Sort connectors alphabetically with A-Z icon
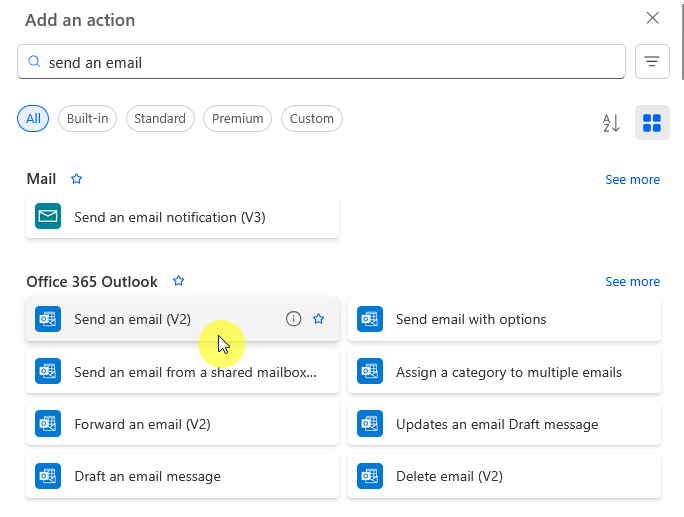Screen dimensions: 684x517 (x=611, y=123)
